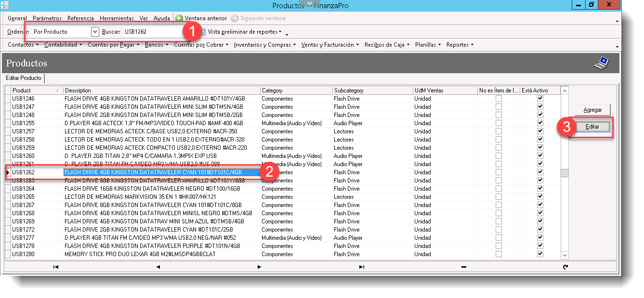This screenshot has height=298, width=644.
Task: Click the Vista preliminar de reportes icon
Action: [204, 32]
